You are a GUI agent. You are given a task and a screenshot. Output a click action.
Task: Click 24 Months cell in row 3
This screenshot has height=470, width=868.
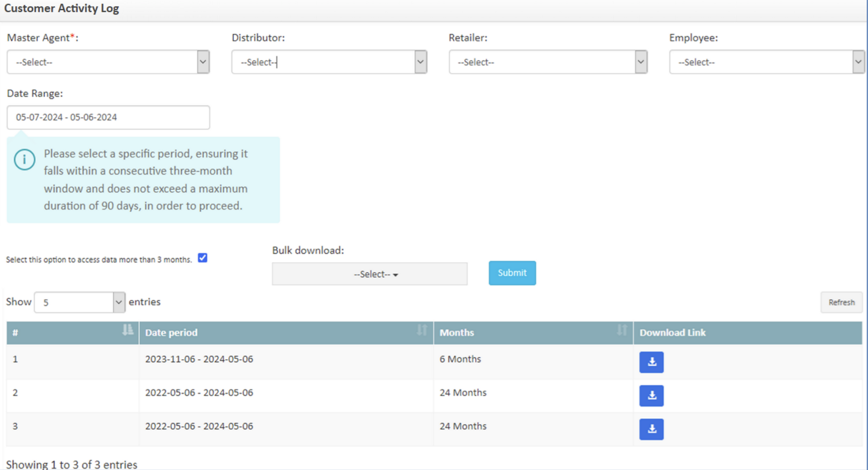[x=463, y=426]
